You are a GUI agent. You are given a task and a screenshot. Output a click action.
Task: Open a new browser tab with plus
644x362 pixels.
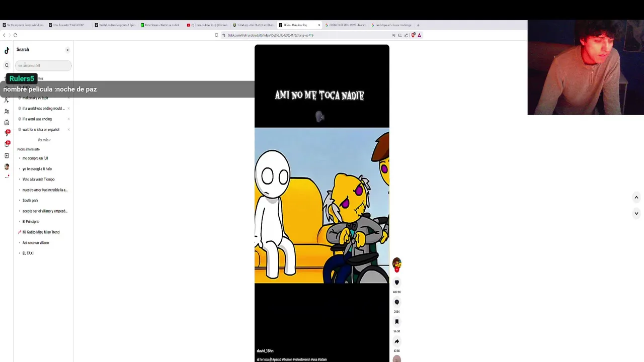418,25
